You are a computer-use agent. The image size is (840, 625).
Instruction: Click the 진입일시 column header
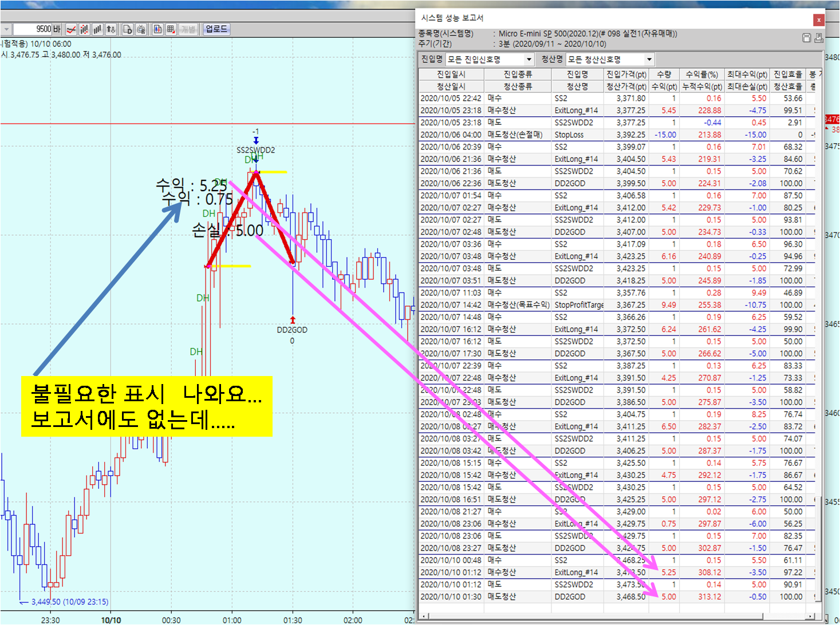click(x=451, y=74)
